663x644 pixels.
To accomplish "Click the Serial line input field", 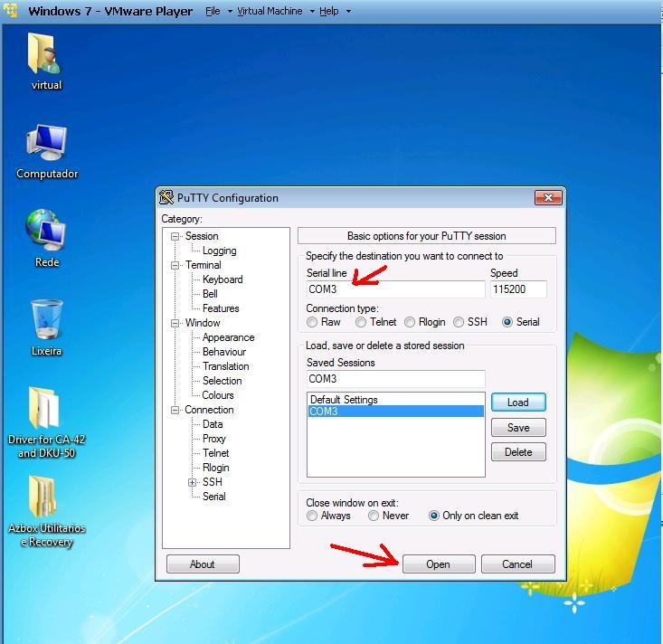I will [395, 289].
